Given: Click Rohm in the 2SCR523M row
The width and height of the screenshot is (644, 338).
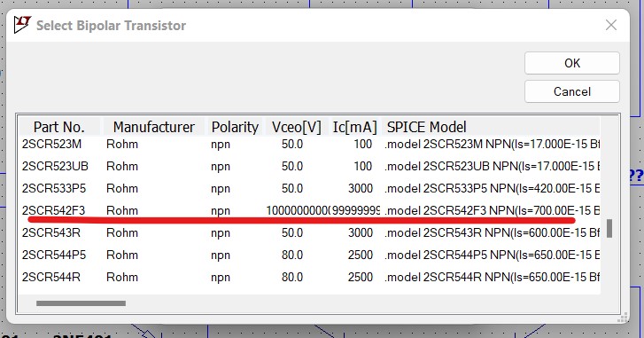Looking at the screenshot, I should [122, 145].
